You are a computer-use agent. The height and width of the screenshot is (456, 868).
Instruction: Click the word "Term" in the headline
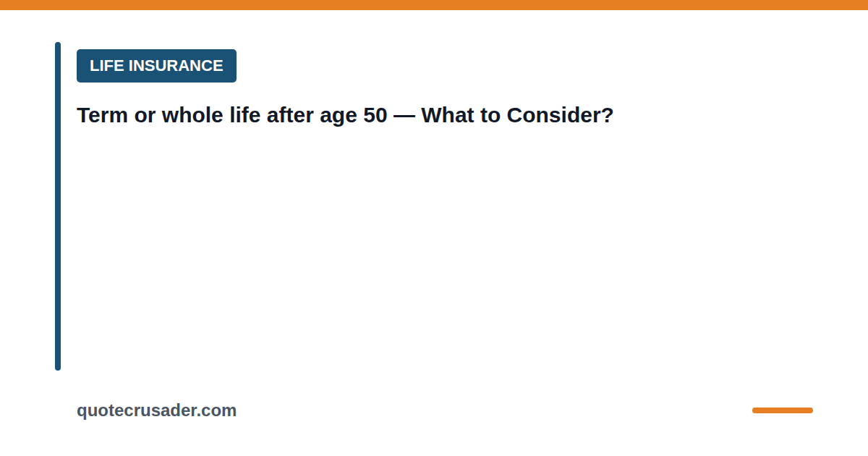103,115
